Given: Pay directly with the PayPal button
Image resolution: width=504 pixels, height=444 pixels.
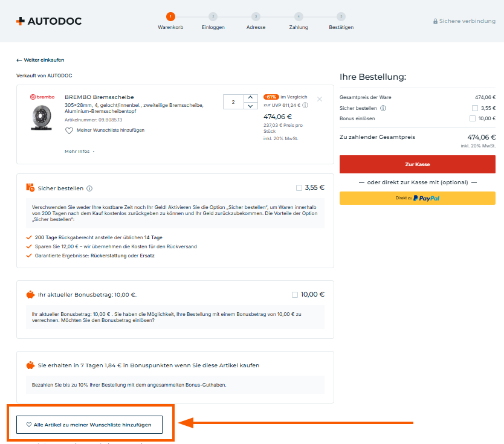Looking at the screenshot, I should [x=417, y=198].
